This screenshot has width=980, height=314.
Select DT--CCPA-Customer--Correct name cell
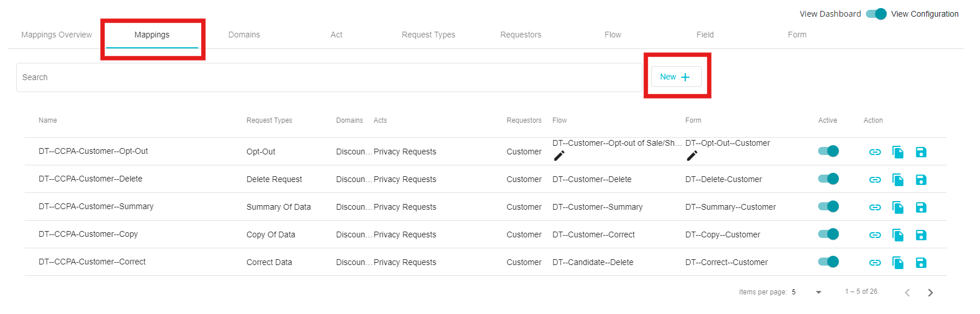[92, 262]
